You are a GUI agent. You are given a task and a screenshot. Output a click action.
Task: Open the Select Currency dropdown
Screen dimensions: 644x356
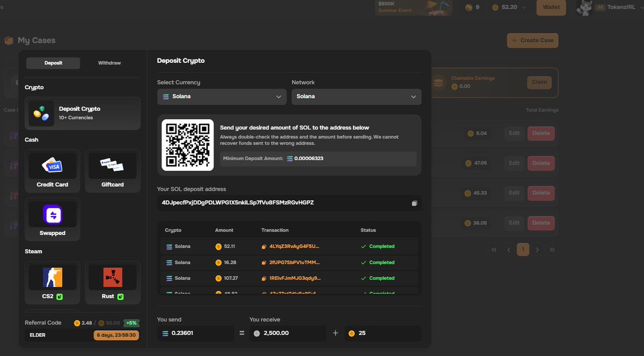click(x=222, y=97)
